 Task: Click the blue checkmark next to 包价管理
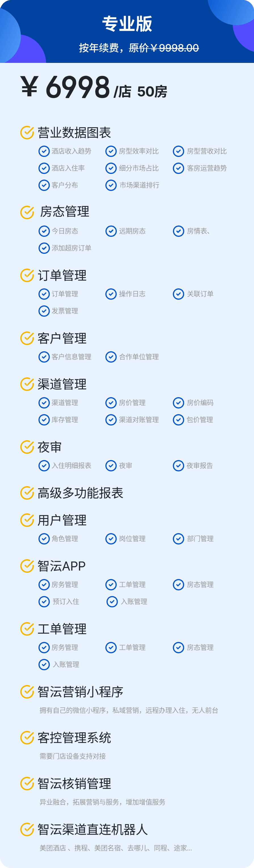tap(178, 420)
